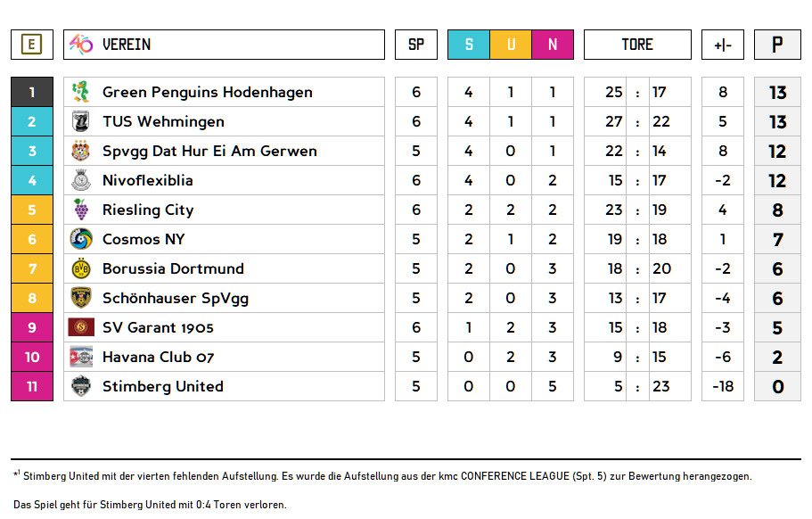Click the SV Garant 1905 logo

point(81,327)
